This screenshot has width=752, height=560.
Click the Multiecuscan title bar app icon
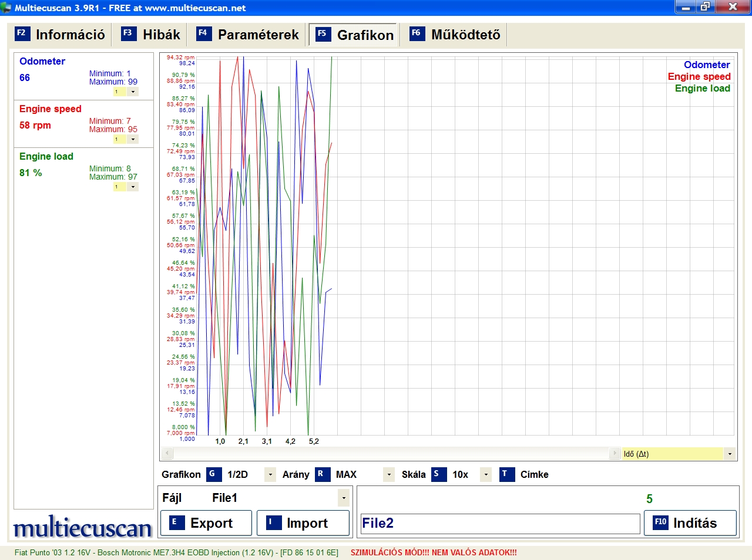point(6,8)
